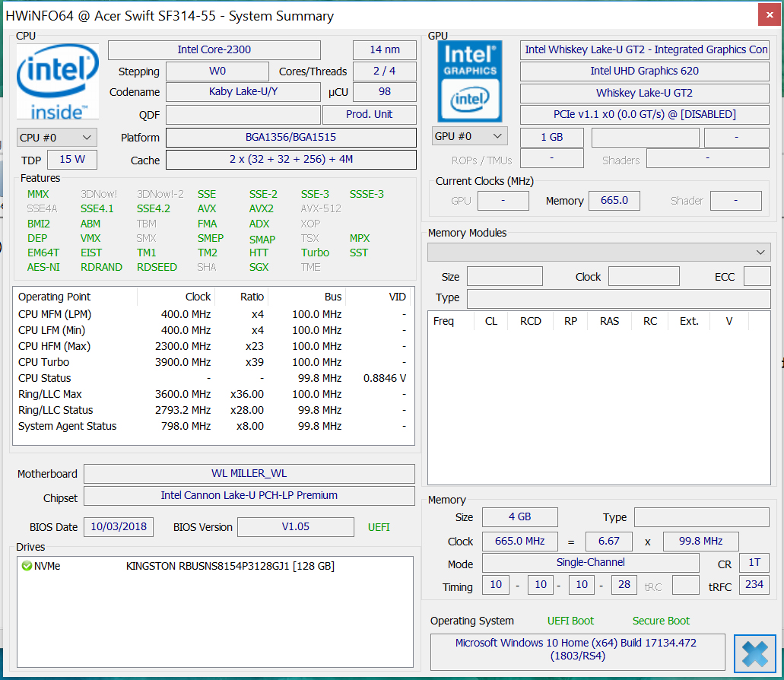784x680 pixels.
Task: Click the RAS column header in memory table
Action: 609,321
